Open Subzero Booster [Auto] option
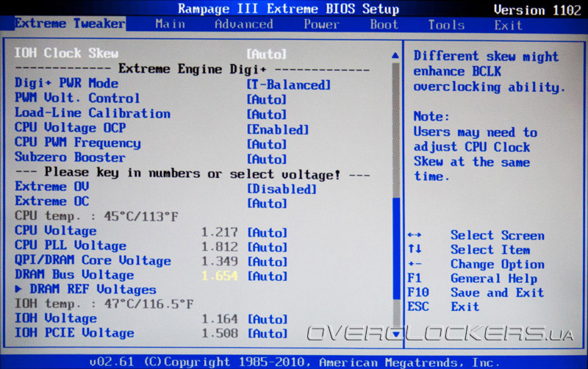The height and width of the screenshot is (369, 588). [x=266, y=160]
